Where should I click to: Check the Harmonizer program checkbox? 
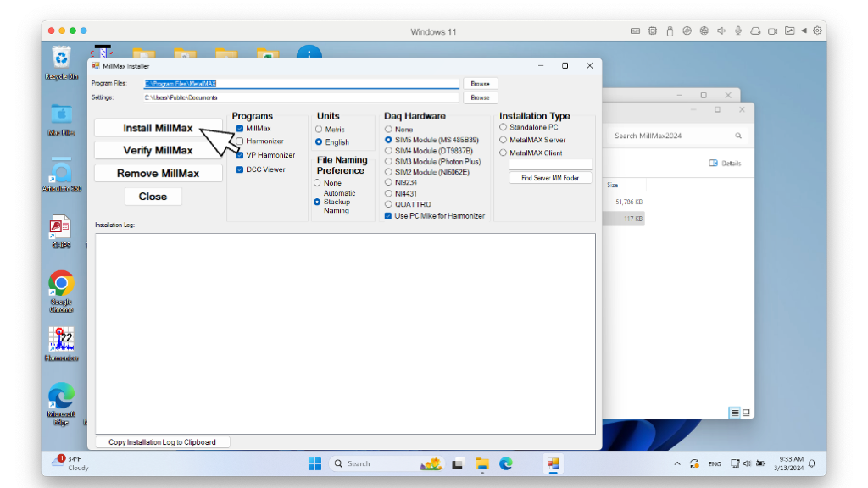240,141
